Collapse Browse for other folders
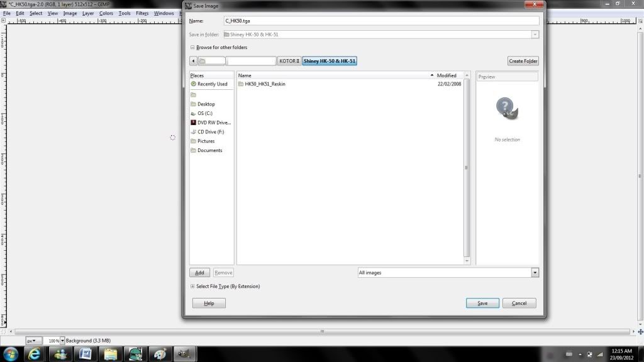Screen dimensions: 644x362 click(192, 48)
